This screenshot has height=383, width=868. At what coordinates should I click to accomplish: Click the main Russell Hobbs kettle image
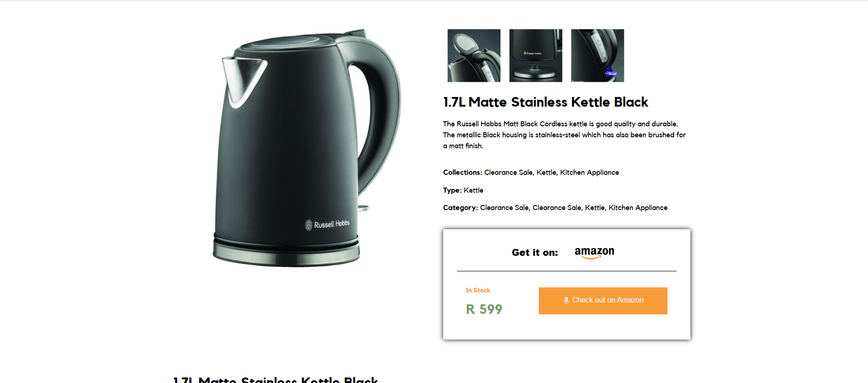point(307,148)
